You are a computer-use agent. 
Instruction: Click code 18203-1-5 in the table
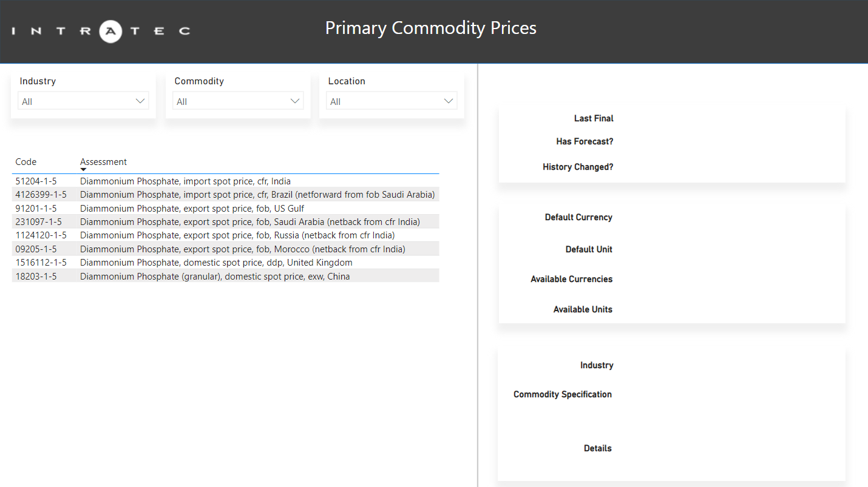(x=36, y=277)
